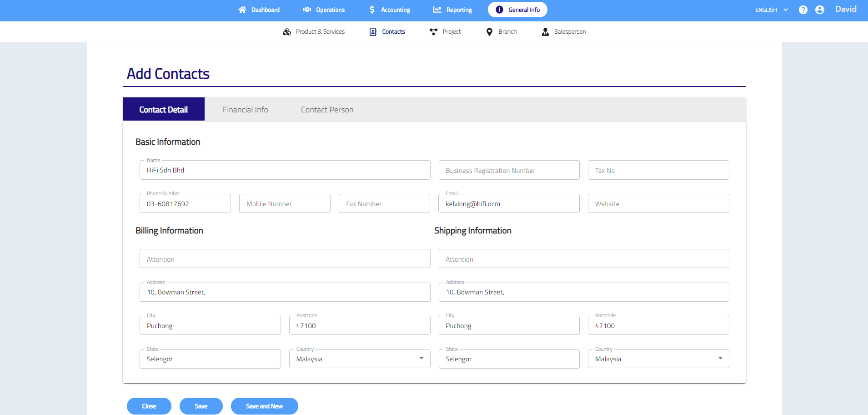This screenshot has height=415, width=868.
Task: Click the Reporting chart icon
Action: click(x=437, y=10)
